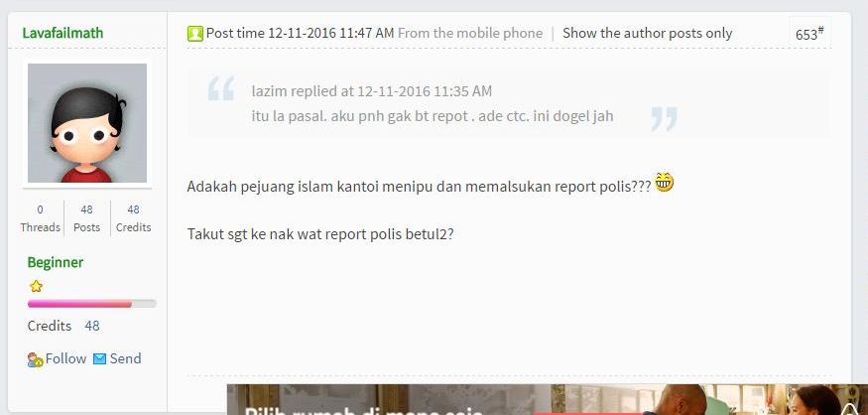Click the opening quotation mark icon
Screen dimensions: 868x415
coord(221,88)
